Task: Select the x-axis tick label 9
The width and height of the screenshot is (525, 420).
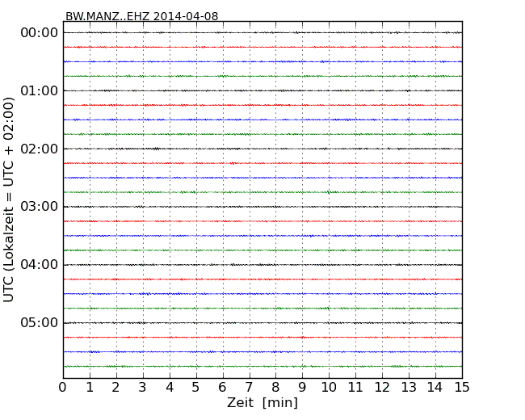Action: tap(302, 387)
